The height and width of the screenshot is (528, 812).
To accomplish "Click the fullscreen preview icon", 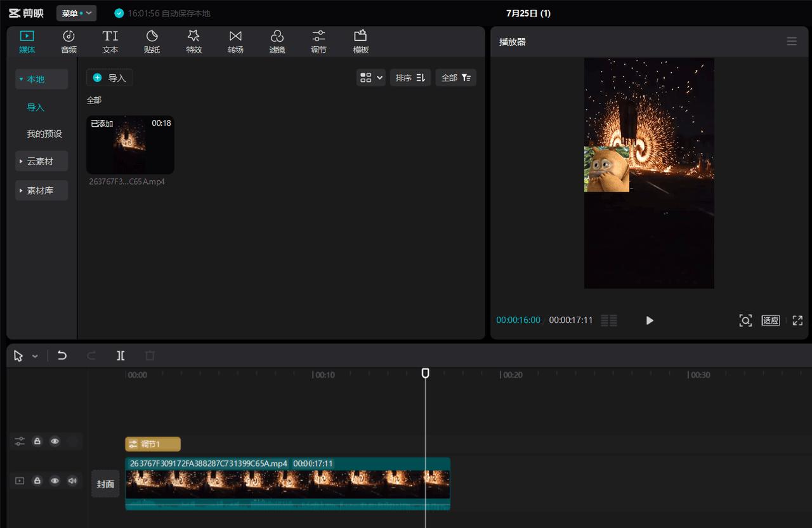I will coord(797,320).
